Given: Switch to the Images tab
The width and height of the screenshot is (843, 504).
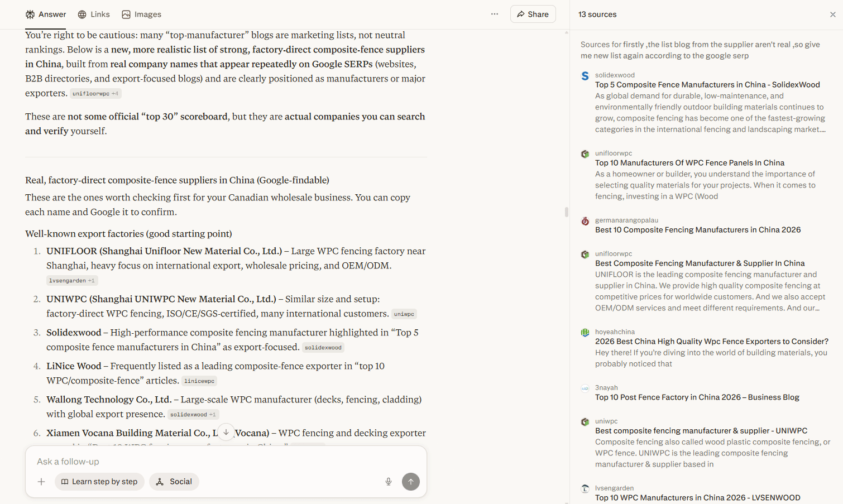Looking at the screenshot, I should click(142, 15).
